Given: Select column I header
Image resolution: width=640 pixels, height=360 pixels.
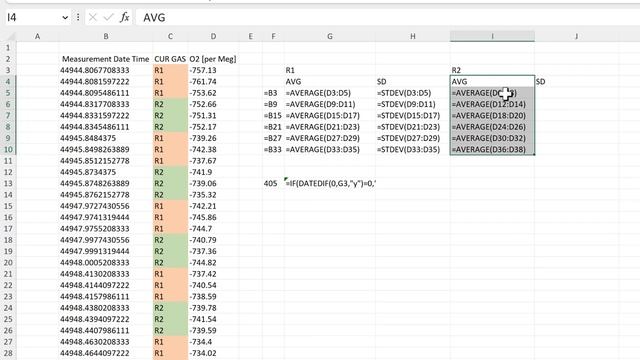Looking at the screenshot, I should 492,36.
